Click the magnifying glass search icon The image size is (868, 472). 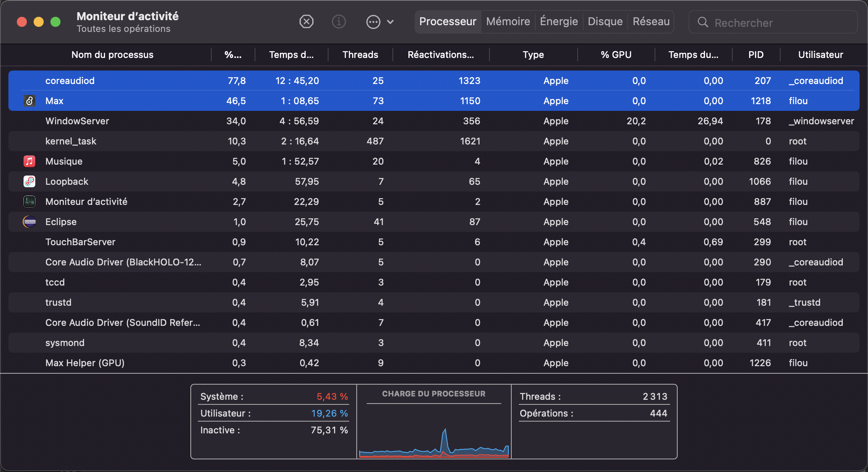(x=703, y=22)
